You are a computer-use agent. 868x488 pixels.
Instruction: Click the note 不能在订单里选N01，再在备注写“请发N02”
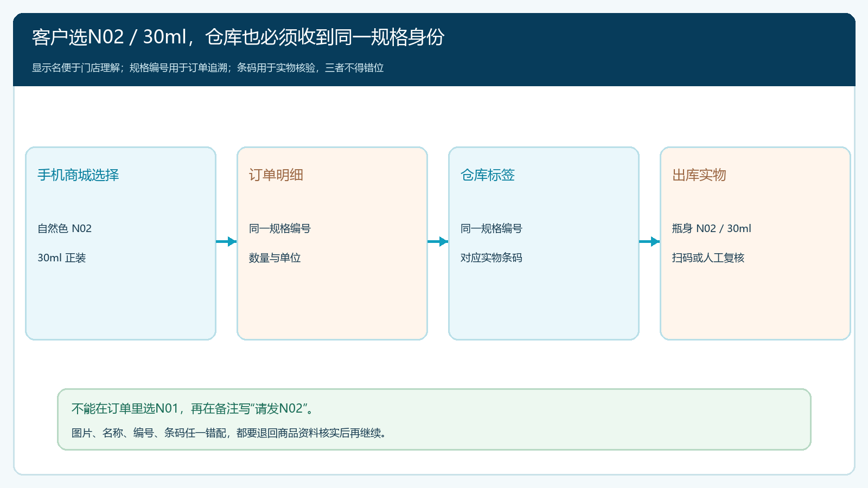pyautogui.click(x=193, y=408)
